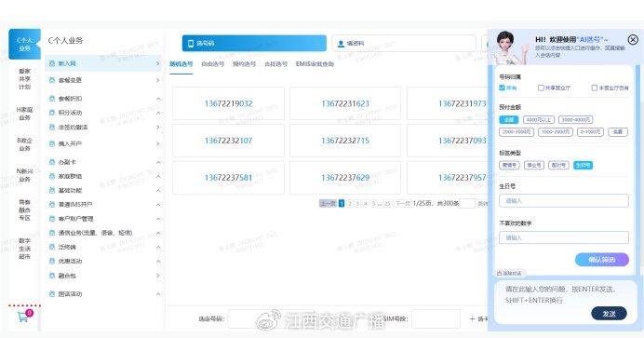The height and width of the screenshot is (338, 644).
Task: Collapse the 家庭群组 chevron
Action: point(158,176)
